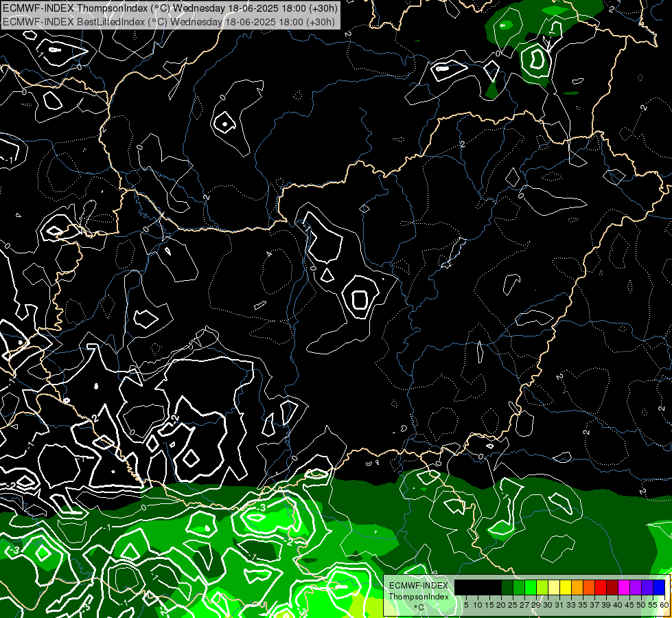
Task: Click the legend scale value 27
Action: pyautogui.click(x=524, y=605)
